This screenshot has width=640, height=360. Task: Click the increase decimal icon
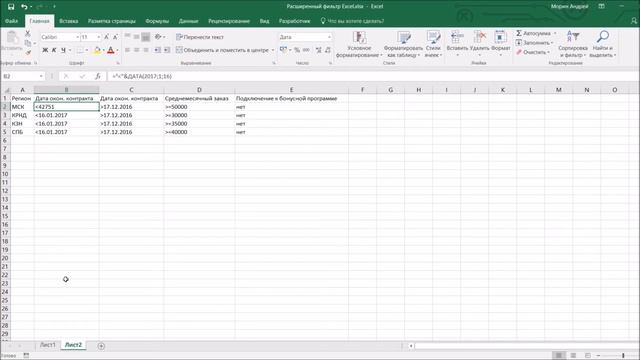point(318,50)
